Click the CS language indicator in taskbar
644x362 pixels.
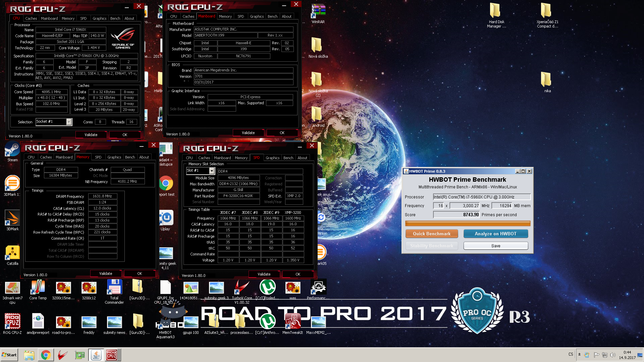pyautogui.click(x=571, y=354)
